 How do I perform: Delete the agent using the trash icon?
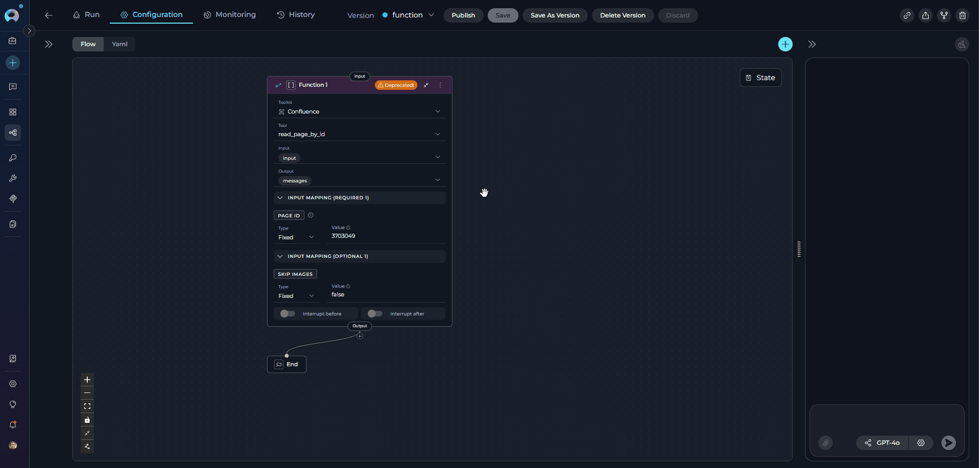(963, 15)
